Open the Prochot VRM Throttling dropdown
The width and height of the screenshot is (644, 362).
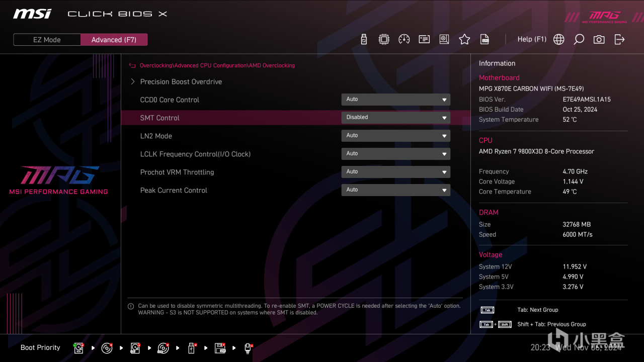click(x=395, y=172)
